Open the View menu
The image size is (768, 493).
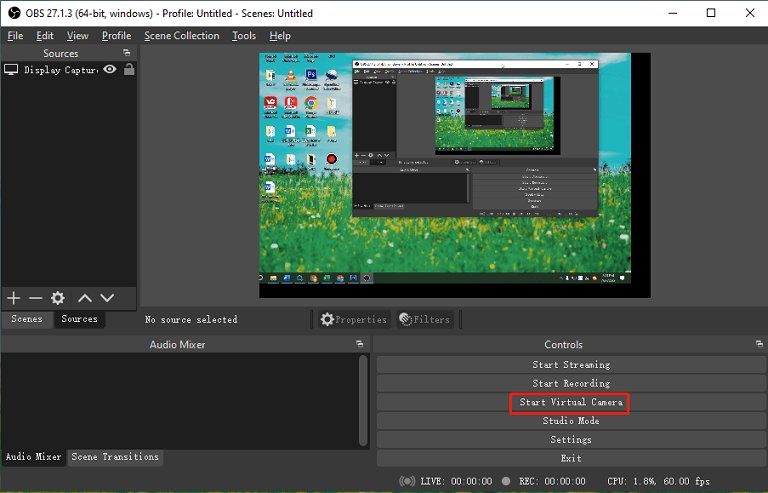(77, 36)
